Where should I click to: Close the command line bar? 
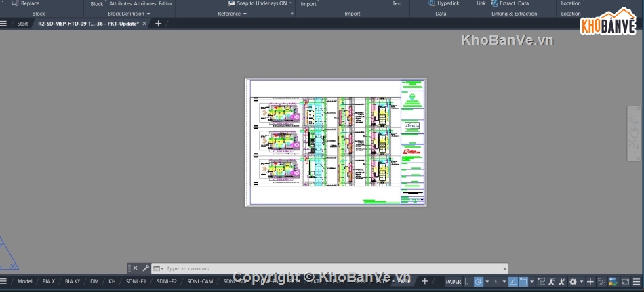(135, 268)
